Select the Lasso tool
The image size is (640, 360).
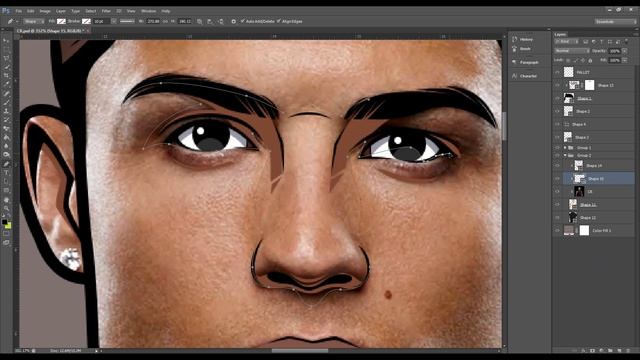6,58
